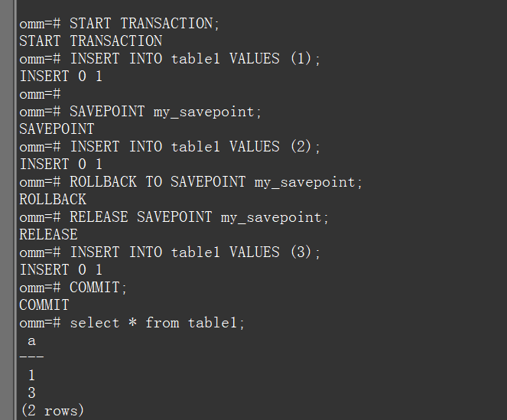Click the INSERT statement with VALUES (2)

(x=170, y=147)
